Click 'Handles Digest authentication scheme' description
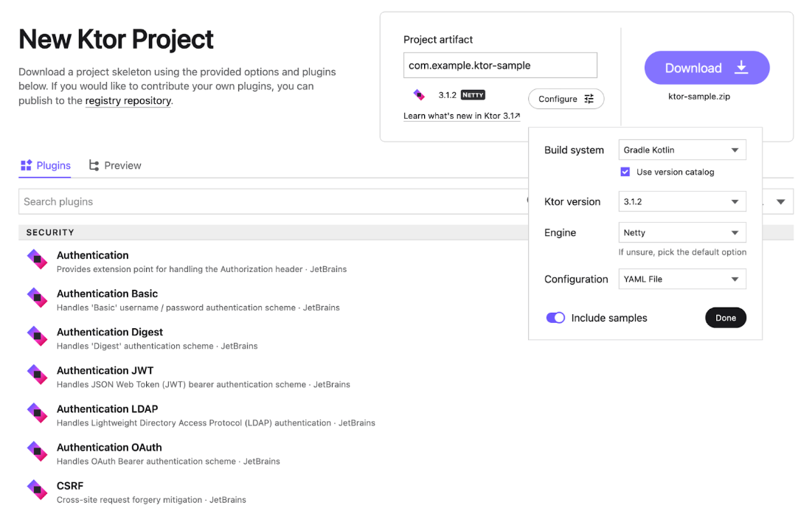This screenshot has height=511, width=812. pyautogui.click(x=135, y=346)
